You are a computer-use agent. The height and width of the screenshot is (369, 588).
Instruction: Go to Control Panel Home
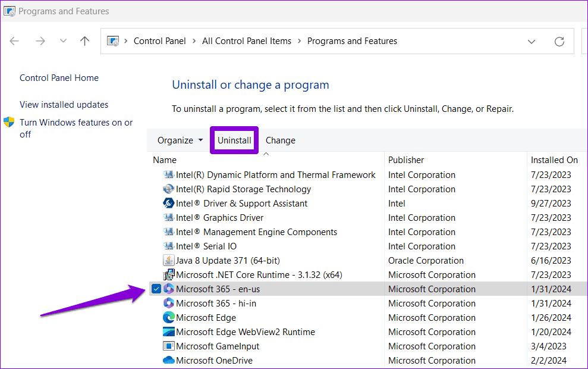(x=59, y=78)
